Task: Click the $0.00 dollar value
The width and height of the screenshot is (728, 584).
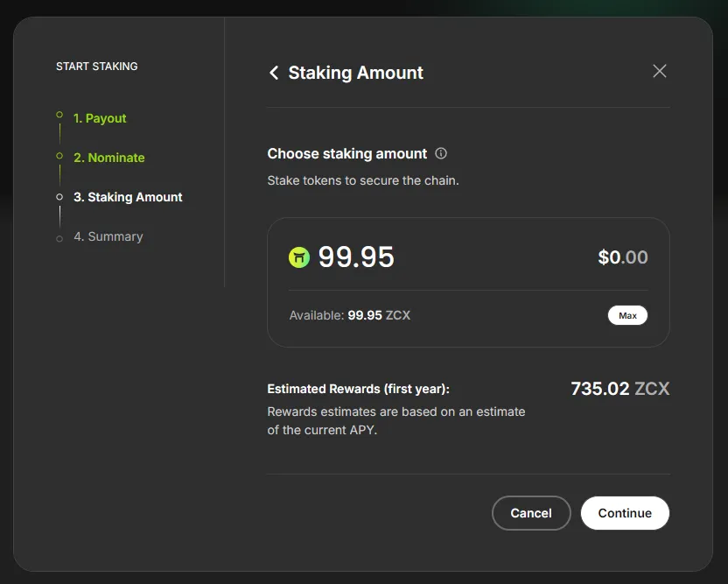Action: (x=623, y=257)
